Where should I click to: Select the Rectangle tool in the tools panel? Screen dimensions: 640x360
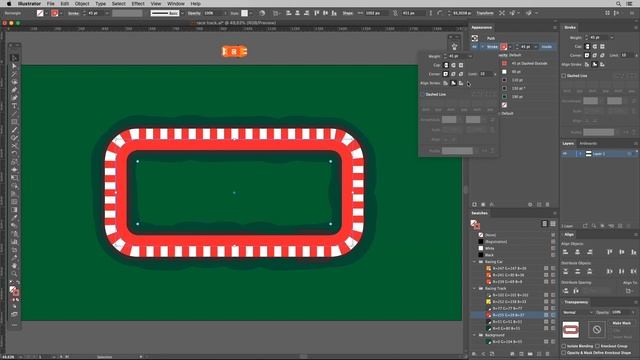(14, 122)
